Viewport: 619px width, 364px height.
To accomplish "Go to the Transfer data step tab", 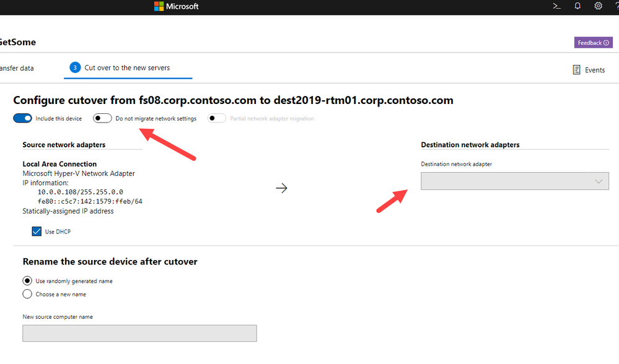I will (17, 68).
